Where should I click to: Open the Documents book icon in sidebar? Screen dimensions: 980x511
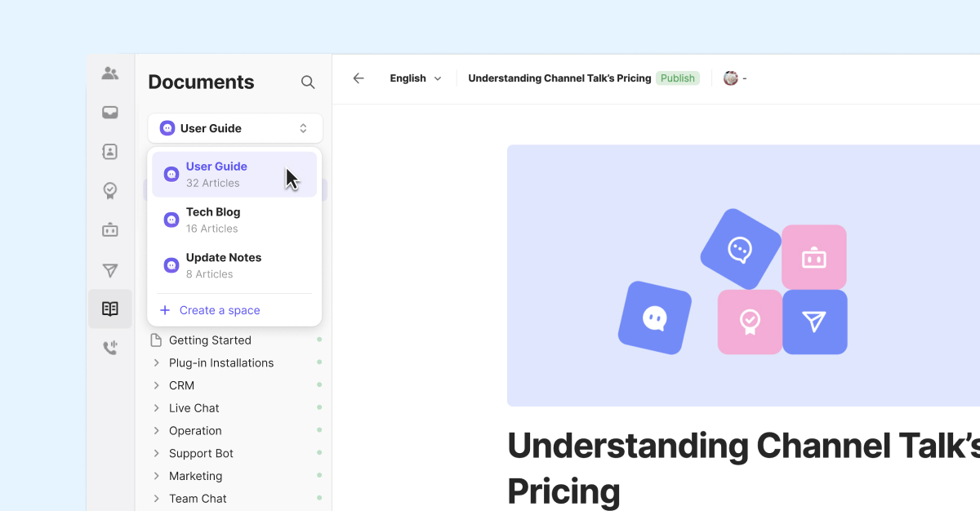[x=110, y=309]
